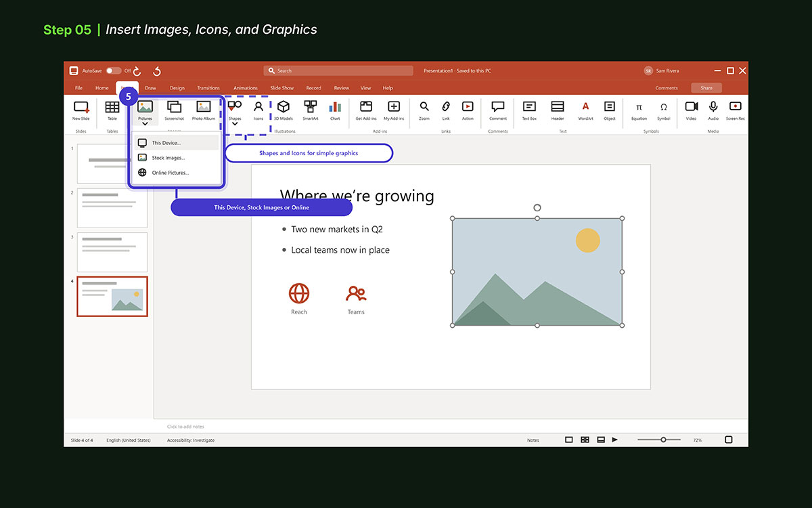Click the Notes button in status bar
The width and height of the screenshot is (812, 508).
(x=533, y=440)
